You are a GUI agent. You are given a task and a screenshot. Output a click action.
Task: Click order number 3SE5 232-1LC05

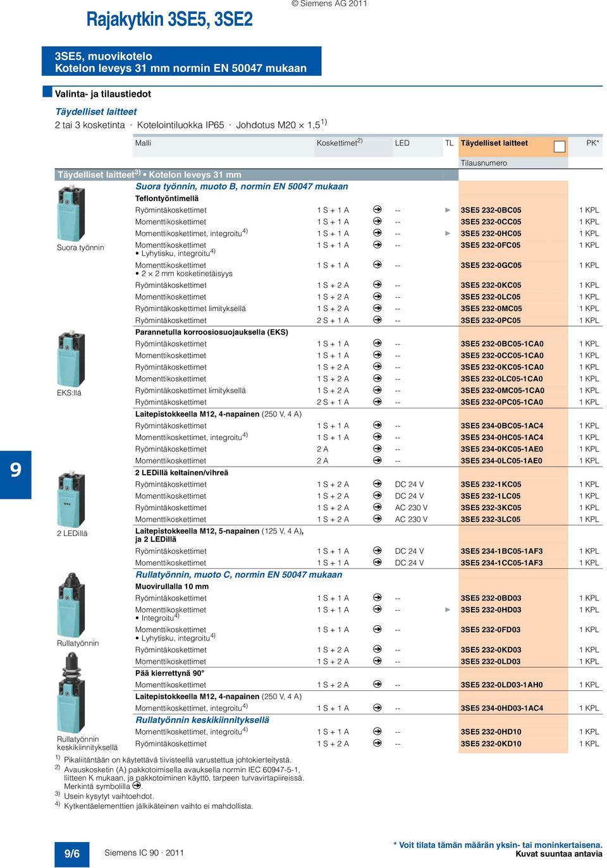coord(491,496)
